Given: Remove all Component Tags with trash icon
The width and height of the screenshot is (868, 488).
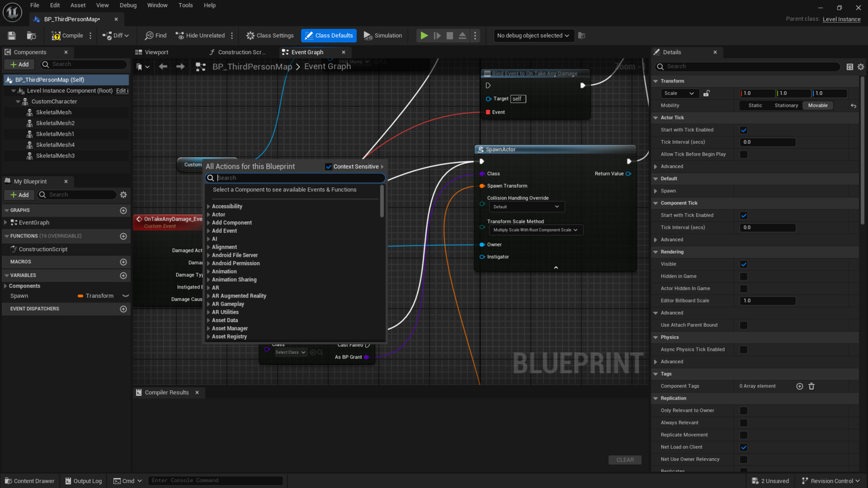Looking at the screenshot, I should (x=812, y=387).
